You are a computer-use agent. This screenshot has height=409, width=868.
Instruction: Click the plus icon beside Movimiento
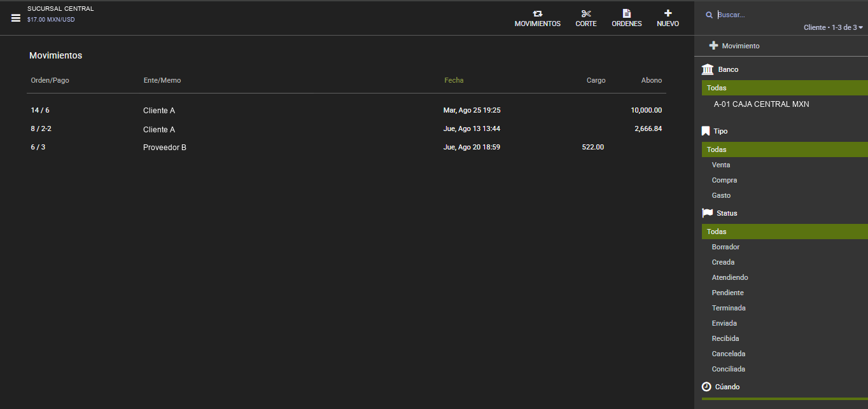713,46
